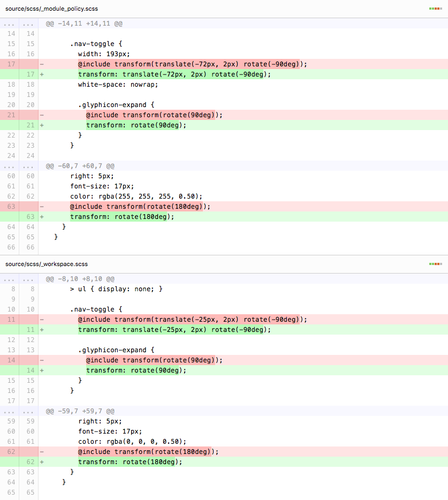
Task: Expand the hunk header @@ -14,11 +14,11 @@
Action: tap(84, 24)
